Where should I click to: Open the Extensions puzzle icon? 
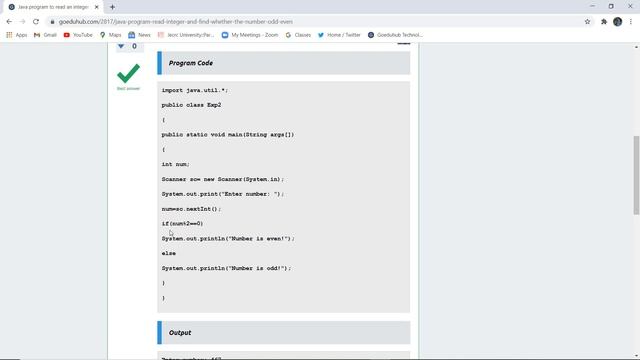click(604, 22)
